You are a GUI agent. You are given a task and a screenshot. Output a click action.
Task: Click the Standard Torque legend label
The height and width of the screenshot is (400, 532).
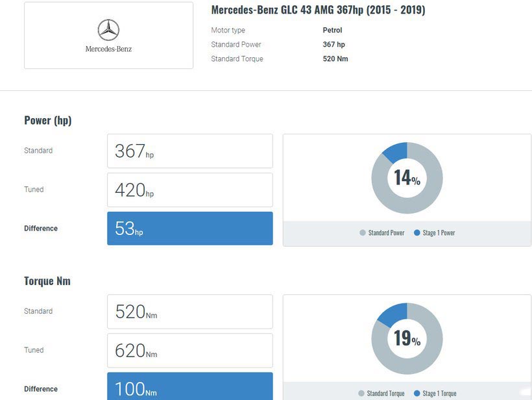coord(386,394)
